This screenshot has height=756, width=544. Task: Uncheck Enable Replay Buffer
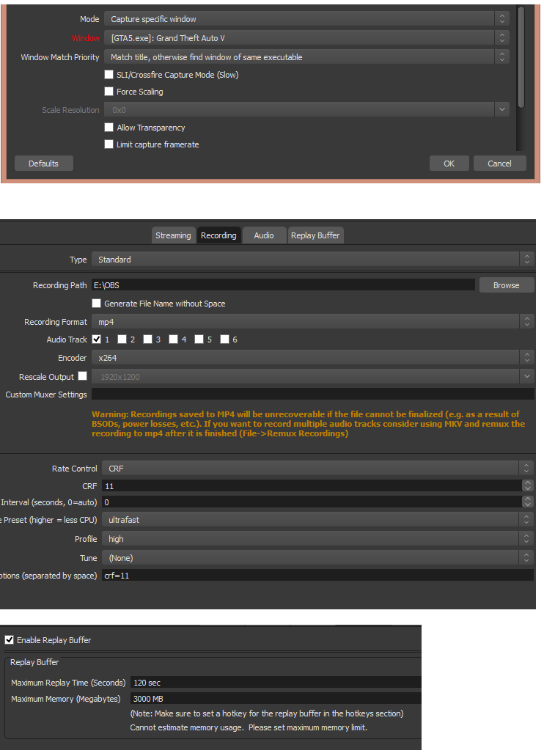click(x=9, y=640)
